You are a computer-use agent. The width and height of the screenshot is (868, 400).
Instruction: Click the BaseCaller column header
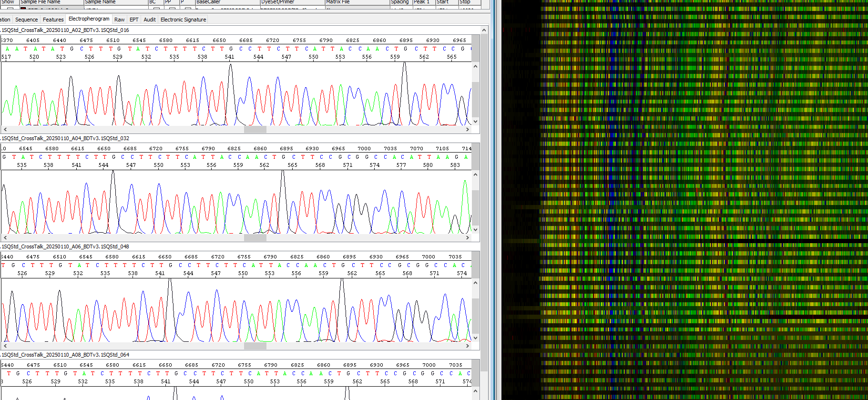[x=227, y=2]
